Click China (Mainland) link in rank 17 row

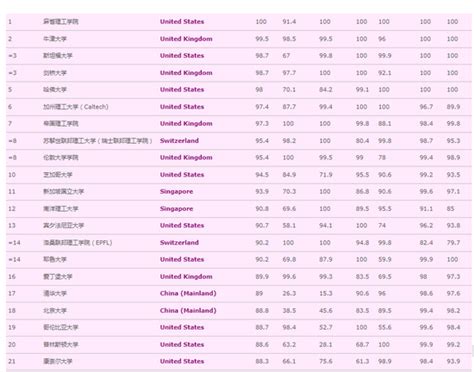188,293
